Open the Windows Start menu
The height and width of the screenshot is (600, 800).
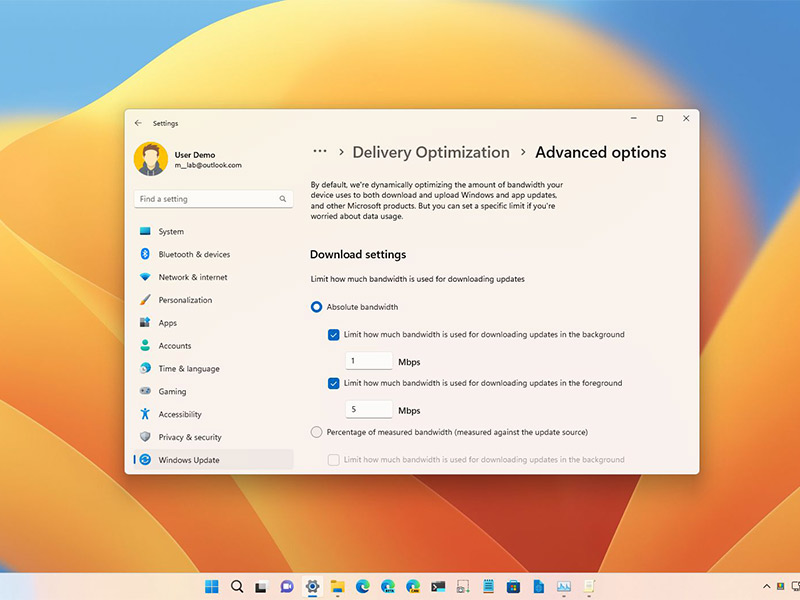212,587
